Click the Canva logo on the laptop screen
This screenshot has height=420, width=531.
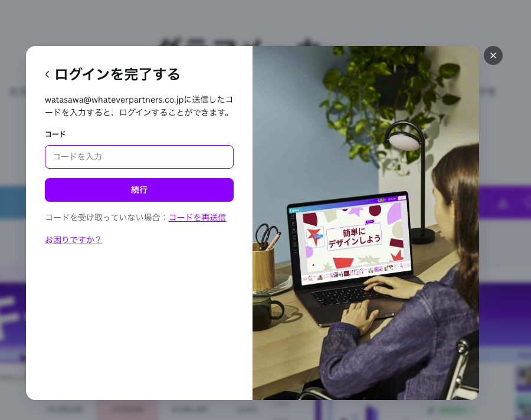(x=295, y=209)
